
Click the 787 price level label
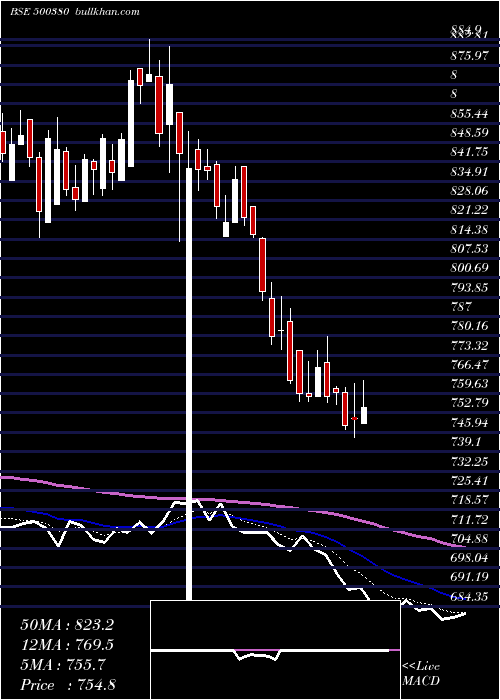461,307
